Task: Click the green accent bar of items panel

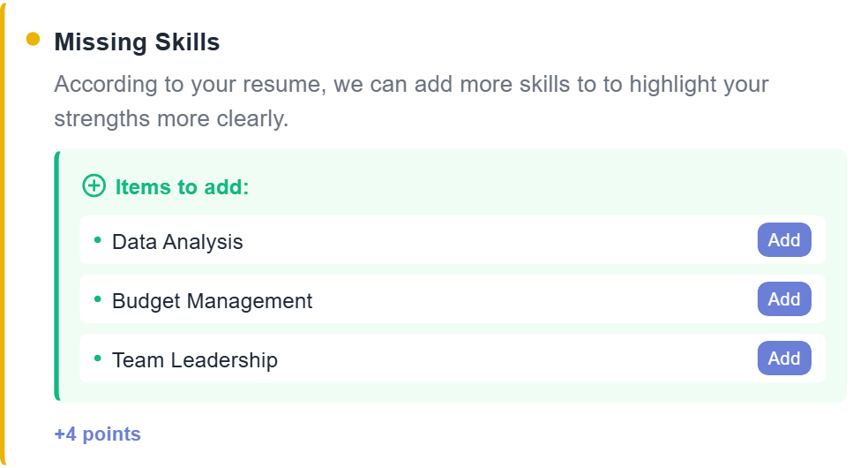Action: pos(57,276)
